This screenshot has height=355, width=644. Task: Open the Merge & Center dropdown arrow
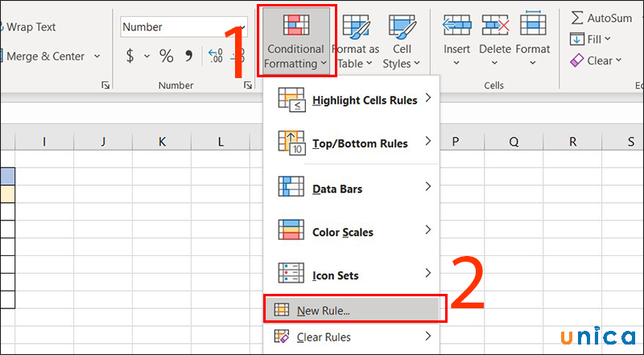tap(97, 56)
